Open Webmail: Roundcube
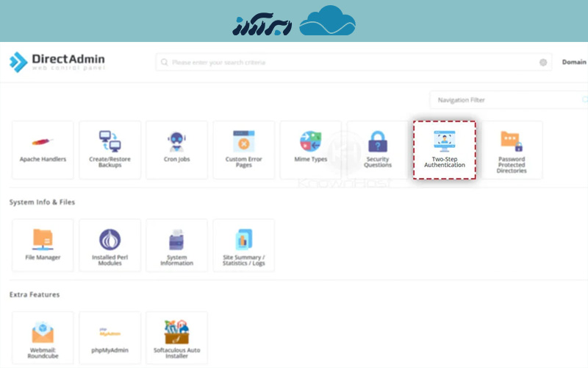588x368 pixels. (x=43, y=338)
